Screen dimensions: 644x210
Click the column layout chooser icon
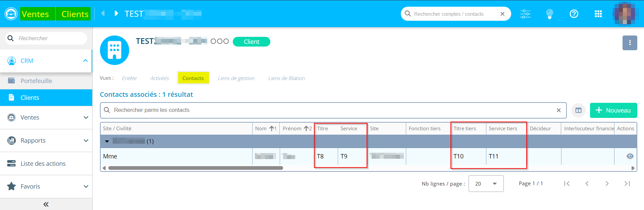coord(578,110)
